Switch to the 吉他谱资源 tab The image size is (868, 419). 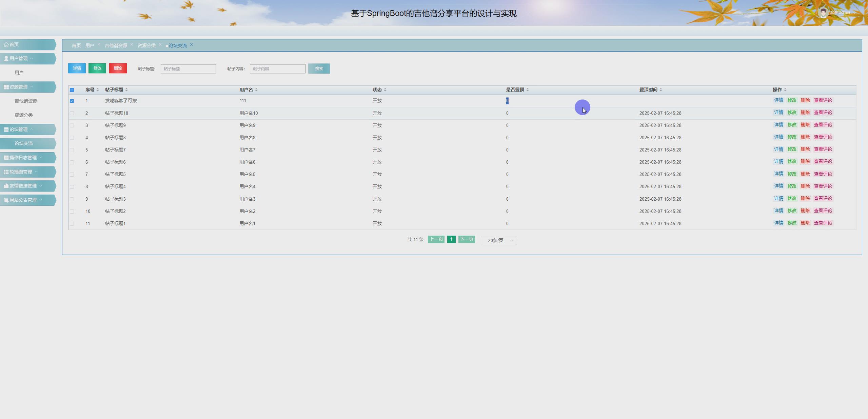[x=117, y=45]
